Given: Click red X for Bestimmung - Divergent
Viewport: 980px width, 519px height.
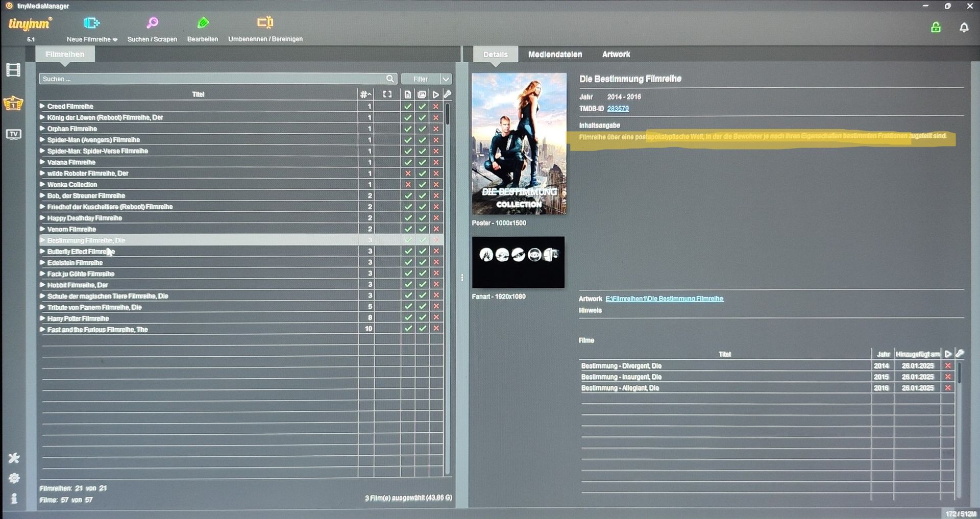Looking at the screenshot, I should tap(948, 366).
